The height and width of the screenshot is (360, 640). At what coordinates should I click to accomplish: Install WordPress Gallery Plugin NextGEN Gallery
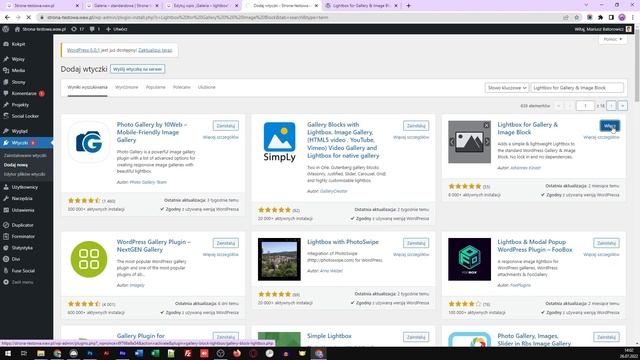(x=226, y=243)
